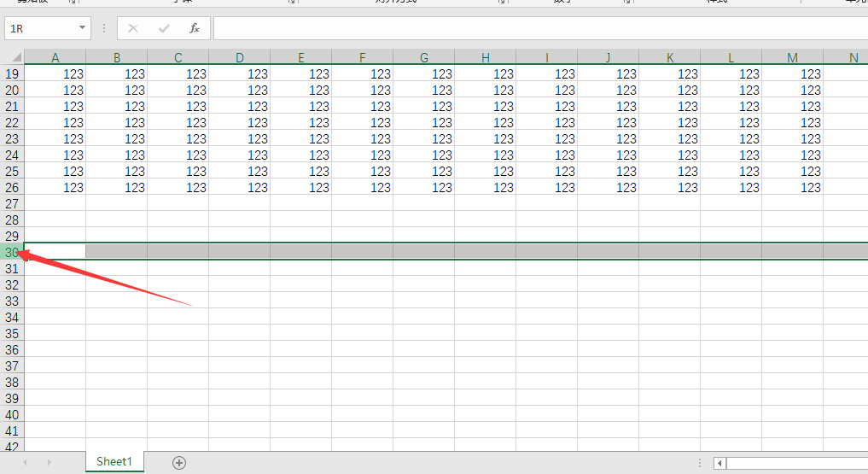Click the previous sheet navigation arrow

click(25, 462)
